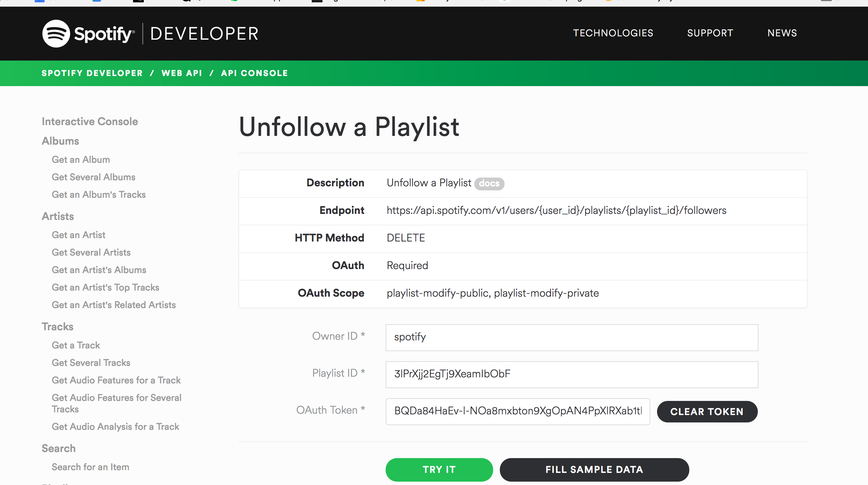Click the CLEAR TOKEN button
Screen dimensions: 868x485
pyautogui.click(x=706, y=412)
